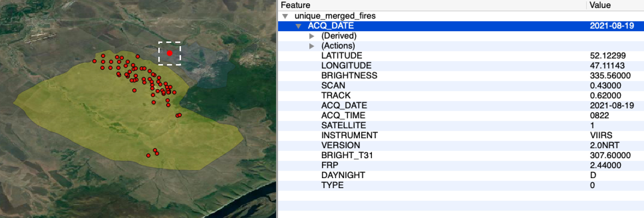Viewport: 644px width, 218px height.
Task: Select the FRP attribute row
Action: [x=461, y=165]
